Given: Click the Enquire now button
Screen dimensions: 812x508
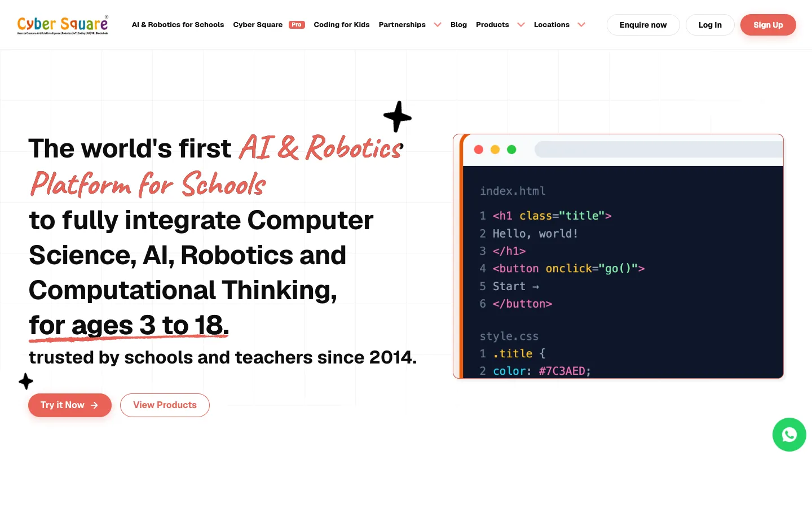Looking at the screenshot, I should [643, 25].
